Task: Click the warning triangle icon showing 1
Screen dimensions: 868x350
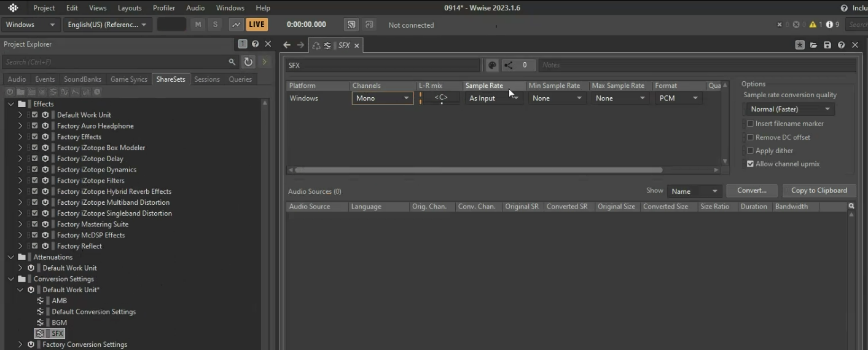Action: (813, 25)
